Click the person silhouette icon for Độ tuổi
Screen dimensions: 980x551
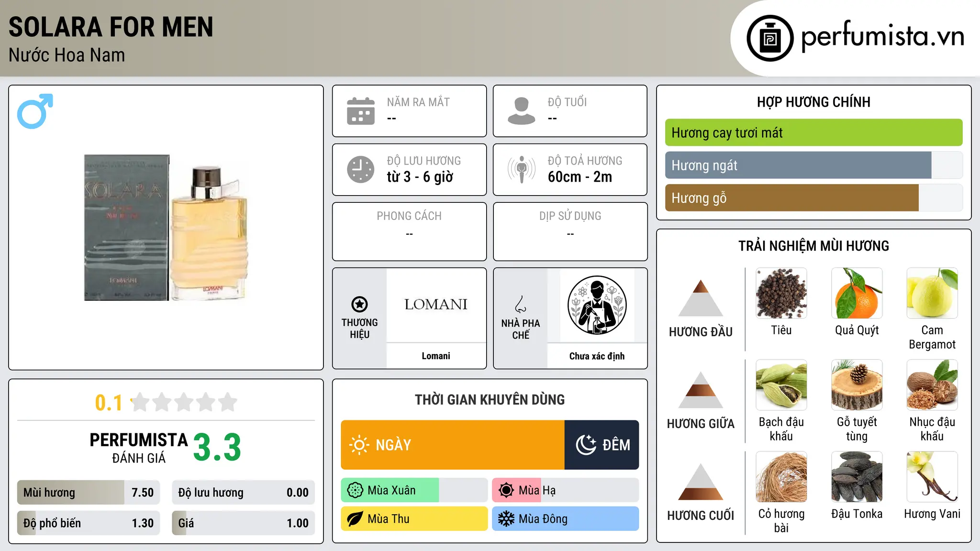(522, 111)
